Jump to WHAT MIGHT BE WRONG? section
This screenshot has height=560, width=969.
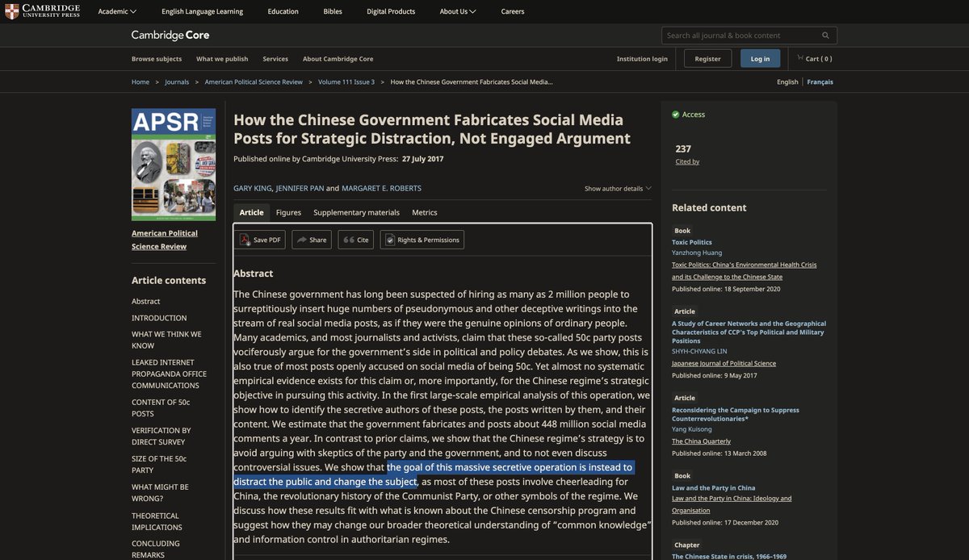click(160, 492)
